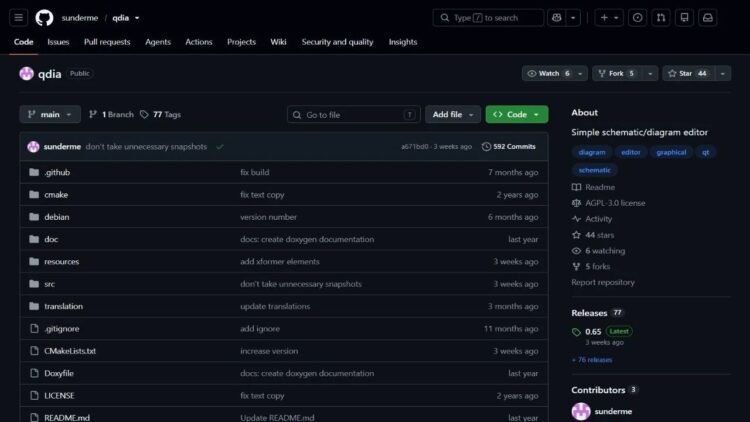
Task: Open the Agents tab
Action: click(x=158, y=42)
